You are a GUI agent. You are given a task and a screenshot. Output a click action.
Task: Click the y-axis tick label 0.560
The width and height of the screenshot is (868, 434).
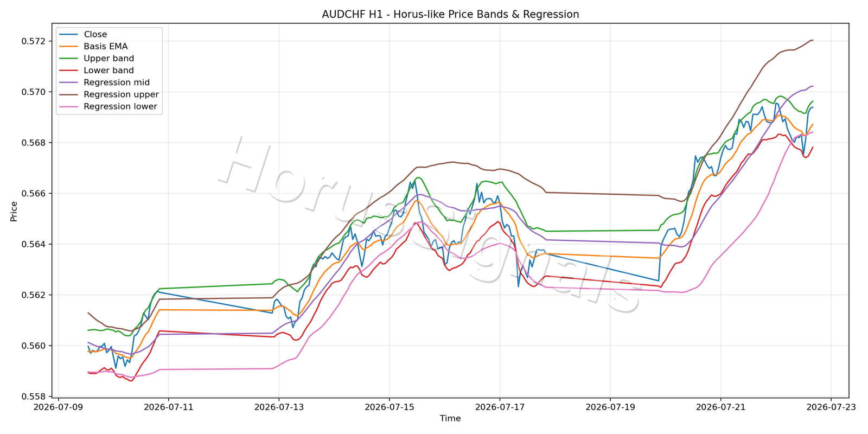point(33,346)
